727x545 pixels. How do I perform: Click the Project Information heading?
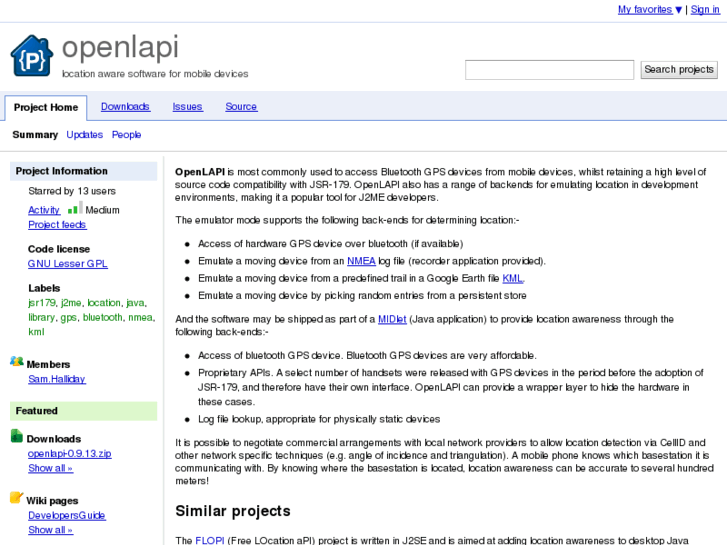83,171
